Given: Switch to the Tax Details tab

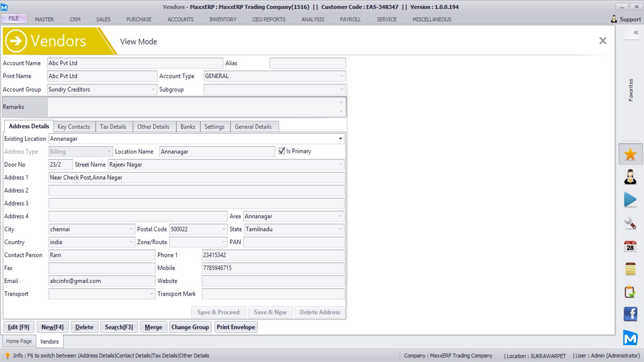Looking at the screenshot, I should pyautogui.click(x=113, y=127).
